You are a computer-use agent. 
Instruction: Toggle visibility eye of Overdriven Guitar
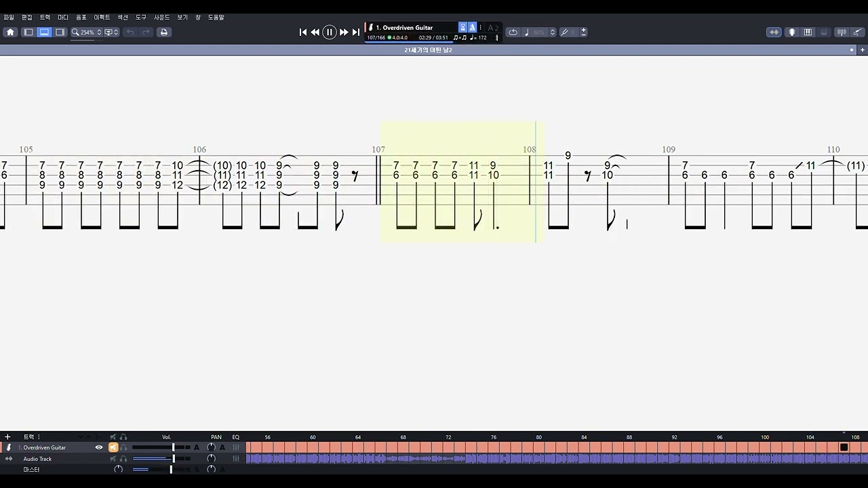[x=99, y=447]
